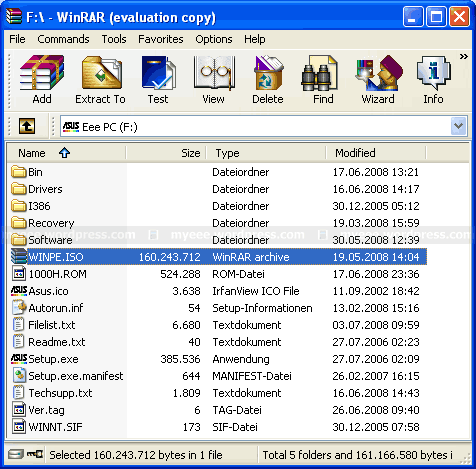
Task: Click the key password icon in status bar
Action: click(35, 454)
